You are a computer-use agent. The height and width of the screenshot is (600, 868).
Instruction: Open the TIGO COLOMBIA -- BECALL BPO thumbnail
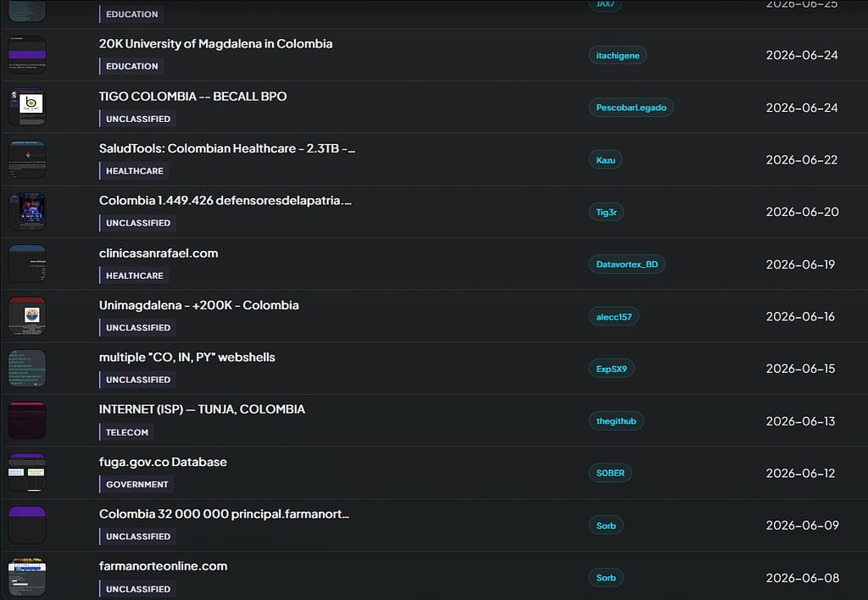pos(27,108)
